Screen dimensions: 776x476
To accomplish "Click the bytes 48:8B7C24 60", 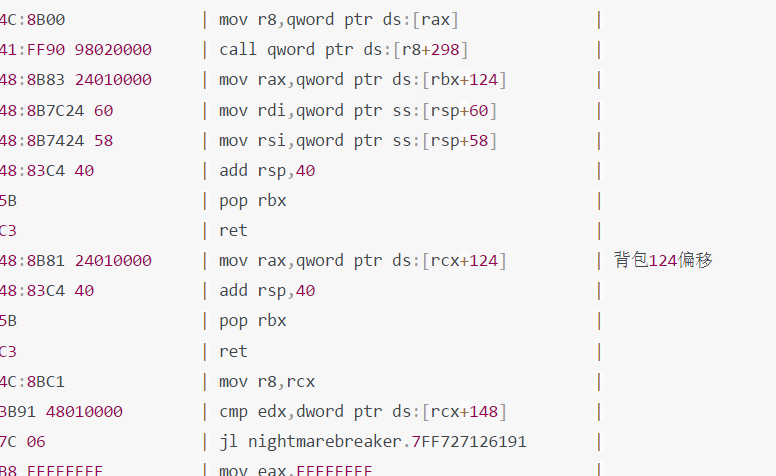I will point(56,110).
